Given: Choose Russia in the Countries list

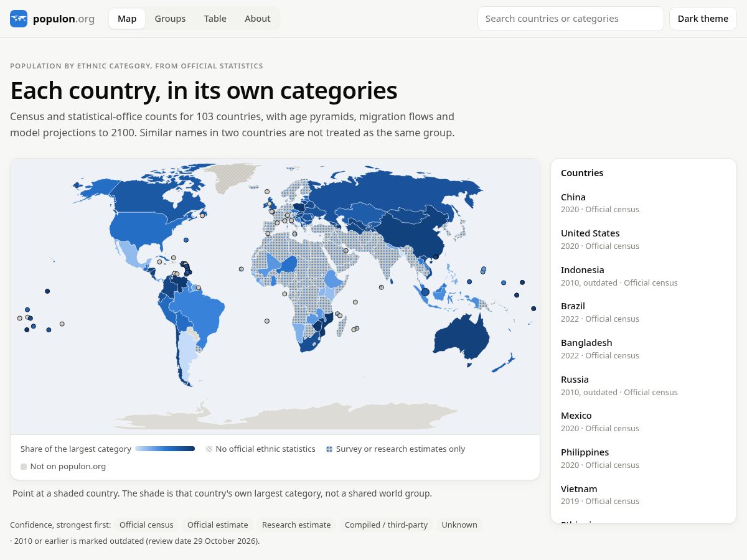Looking at the screenshot, I should pos(644,385).
